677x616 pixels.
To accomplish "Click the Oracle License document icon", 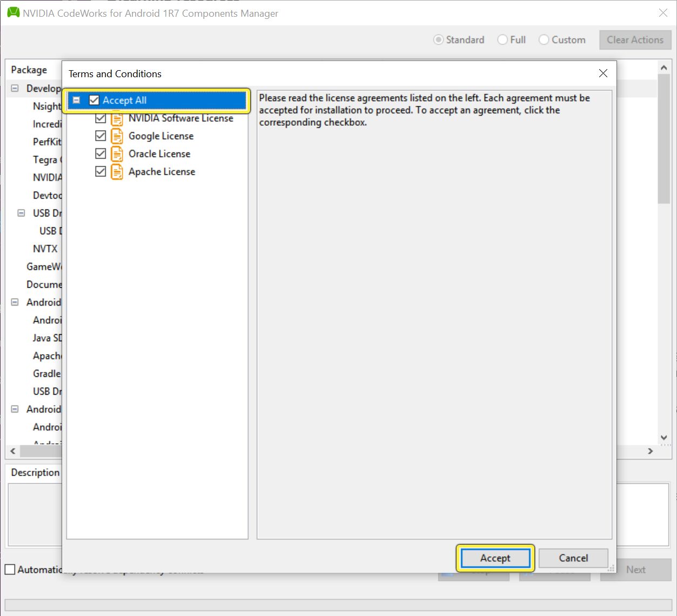I will (x=117, y=153).
